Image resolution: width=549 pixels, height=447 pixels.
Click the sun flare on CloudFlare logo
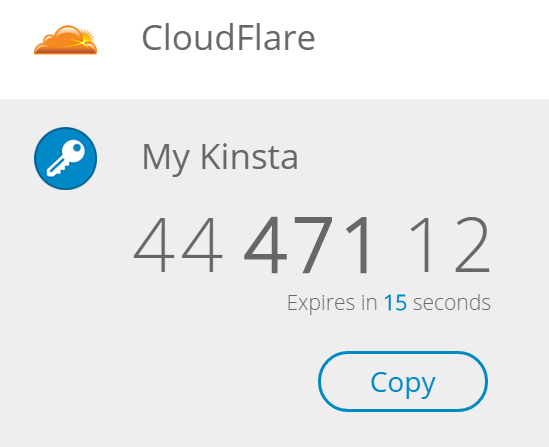(x=85, y=40)
